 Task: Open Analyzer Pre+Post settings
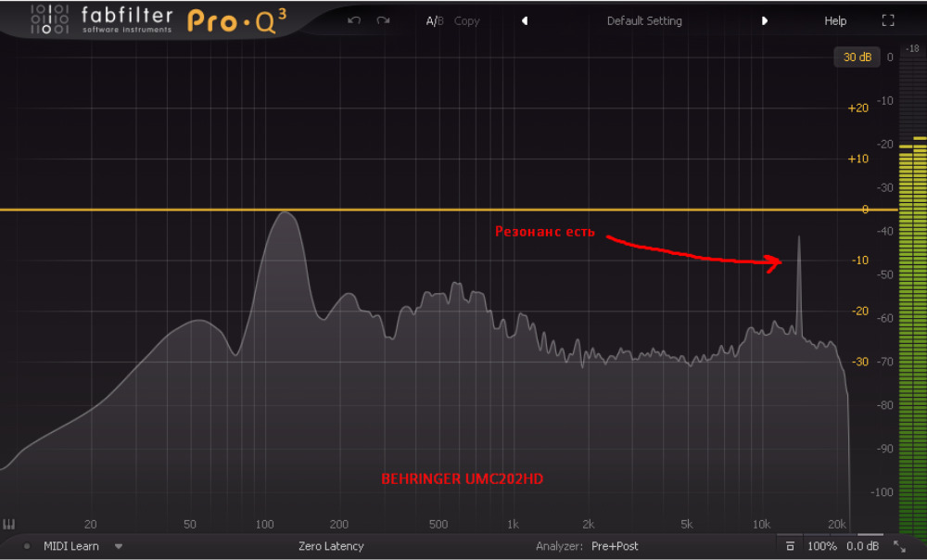pos(615,546)
